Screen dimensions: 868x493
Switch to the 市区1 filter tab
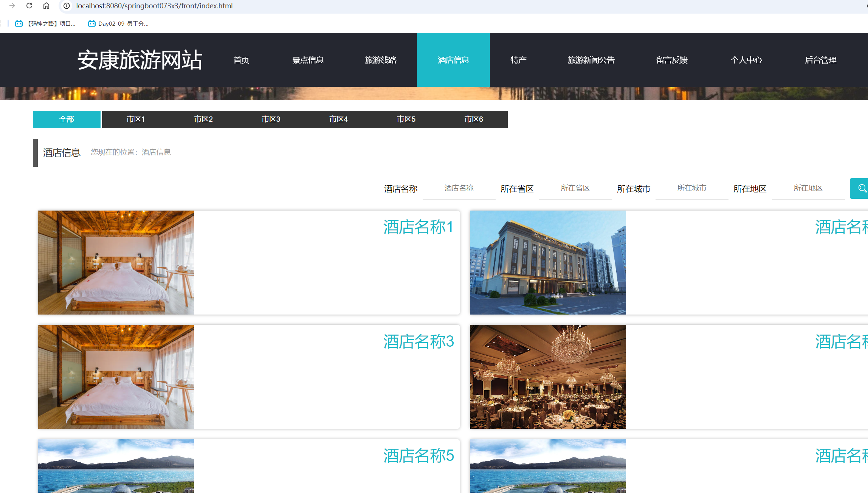tap(136, 119)
